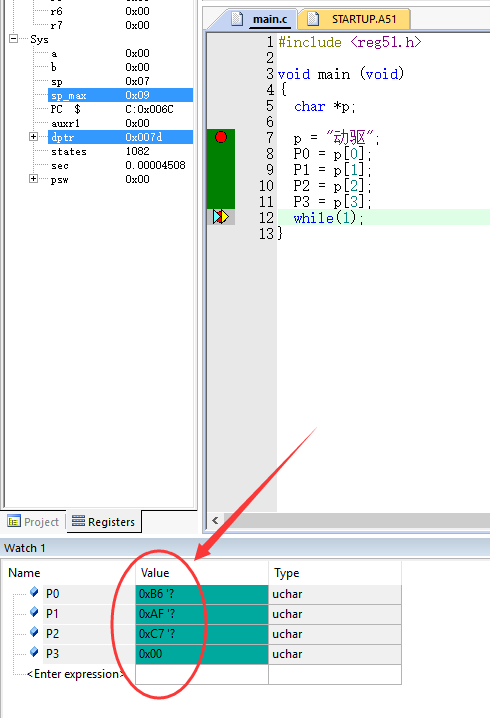Expand the dptr register node

click(33, 136)
